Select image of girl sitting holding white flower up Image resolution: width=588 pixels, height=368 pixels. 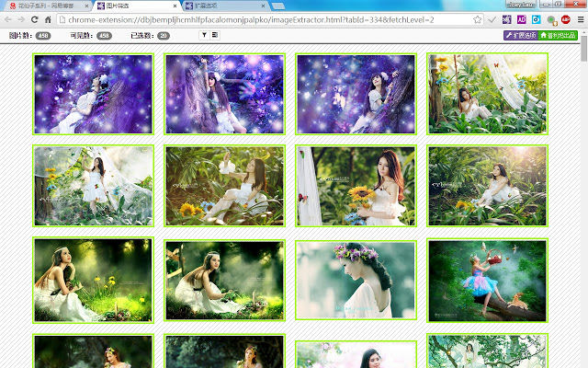(x=224, y=186)
